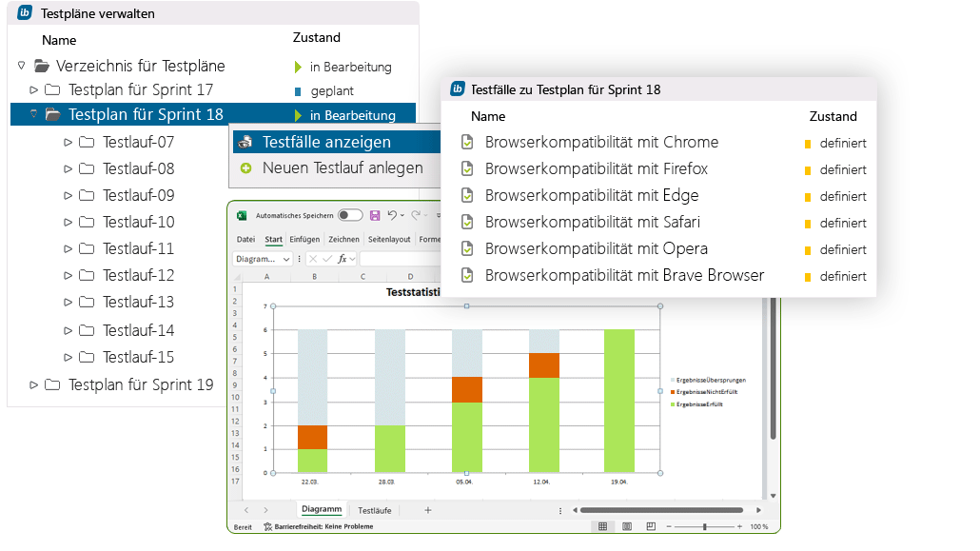This screenshot has width=980, height=551.
Task: Expand the Testlauf-07 node
Action: 68,143
